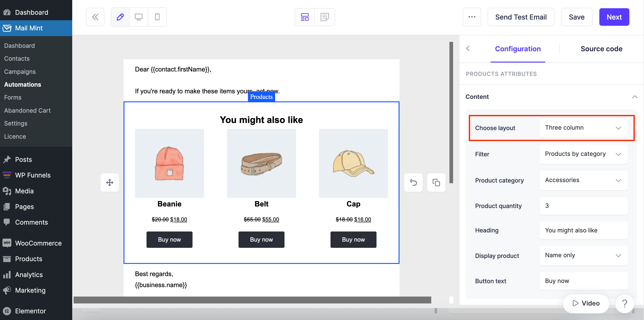Click the Next button
644x320 pixels.
click(614, 17)
